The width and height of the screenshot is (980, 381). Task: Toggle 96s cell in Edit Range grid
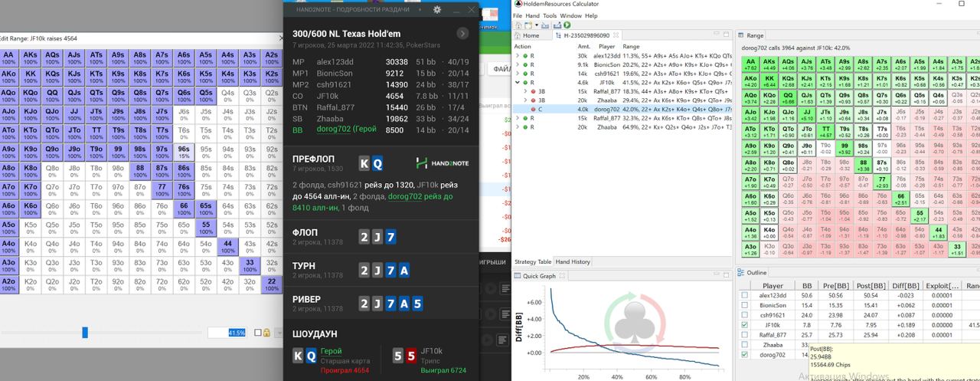(x=184, y=151)
